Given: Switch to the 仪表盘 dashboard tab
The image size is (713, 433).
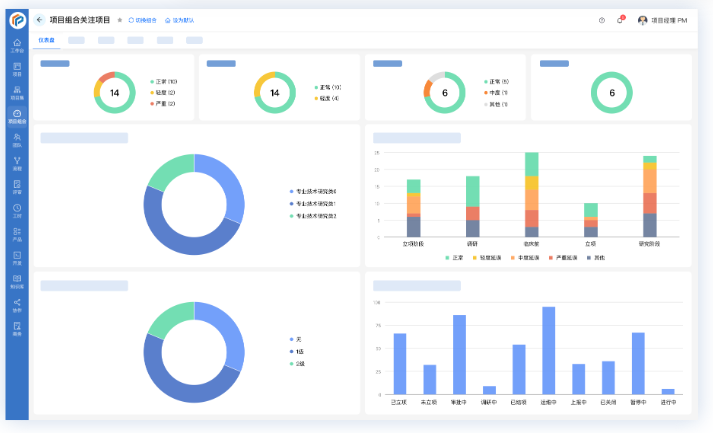Looking at the screenshot, I should click(46, 40).
